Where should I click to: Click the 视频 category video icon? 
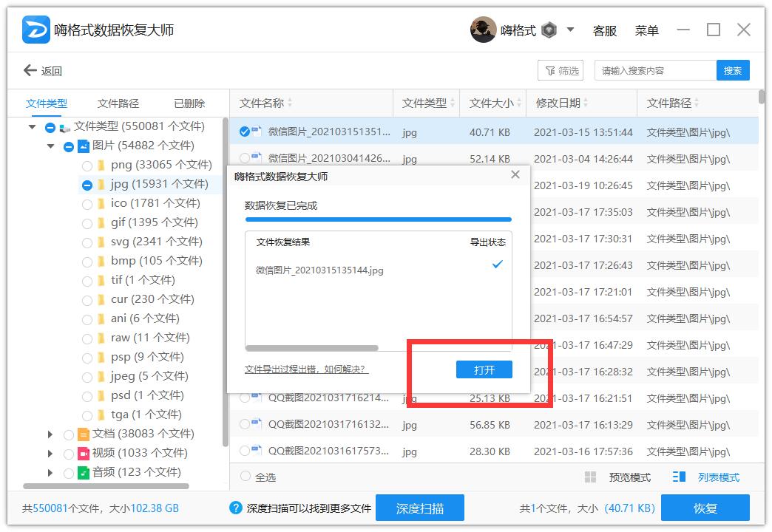[x=84, y=453]
